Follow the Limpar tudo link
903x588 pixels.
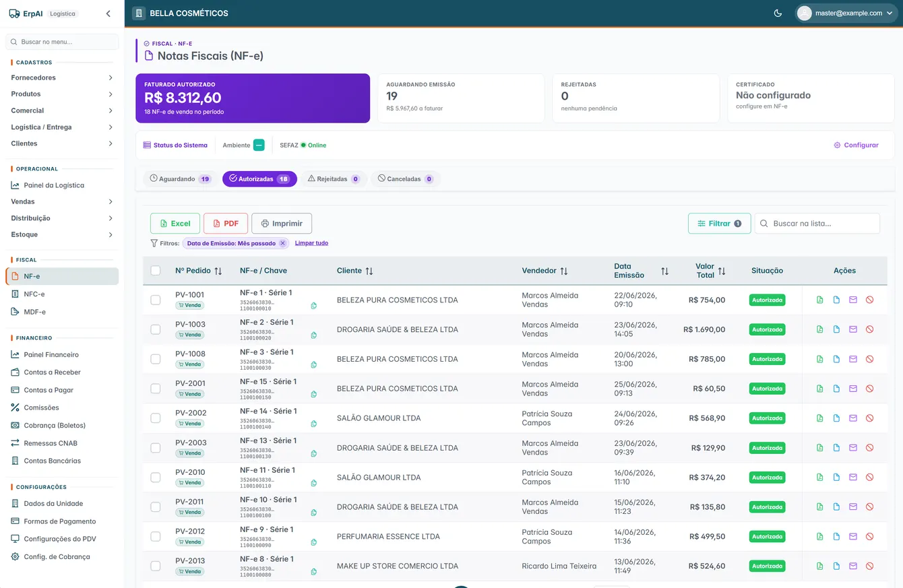point(311,243)
